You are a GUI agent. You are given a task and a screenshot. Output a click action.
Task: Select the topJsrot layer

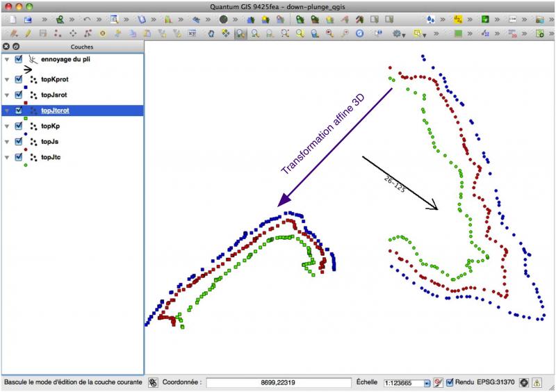pos(54,95)
